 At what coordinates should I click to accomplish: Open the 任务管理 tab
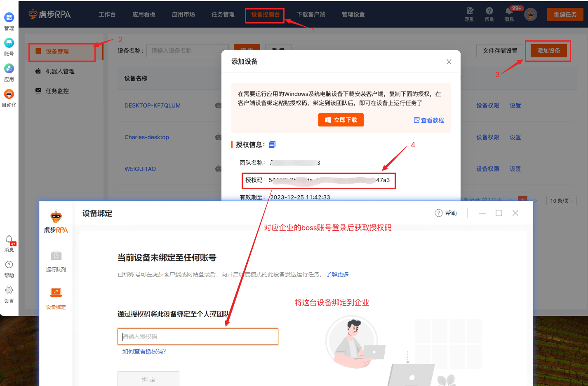(x=223, y=14)
